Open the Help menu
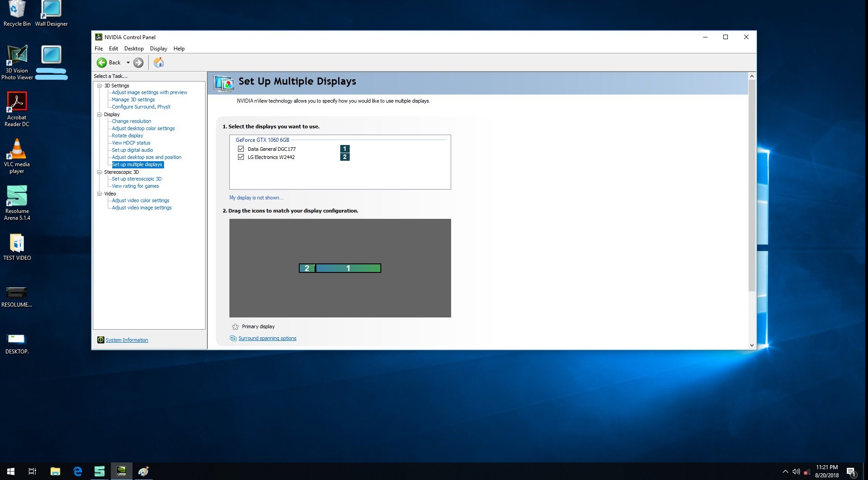This screenshot has height=480, width=868. [179, 49]
